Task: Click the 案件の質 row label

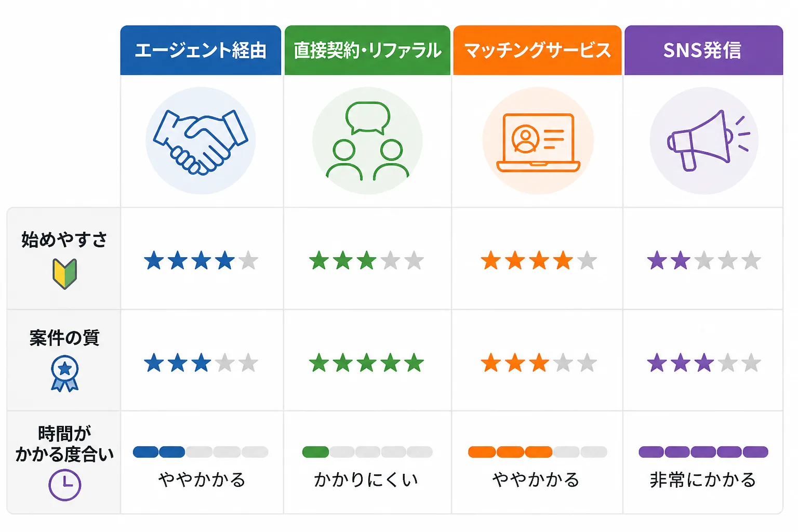Action: tap(64, 338)
